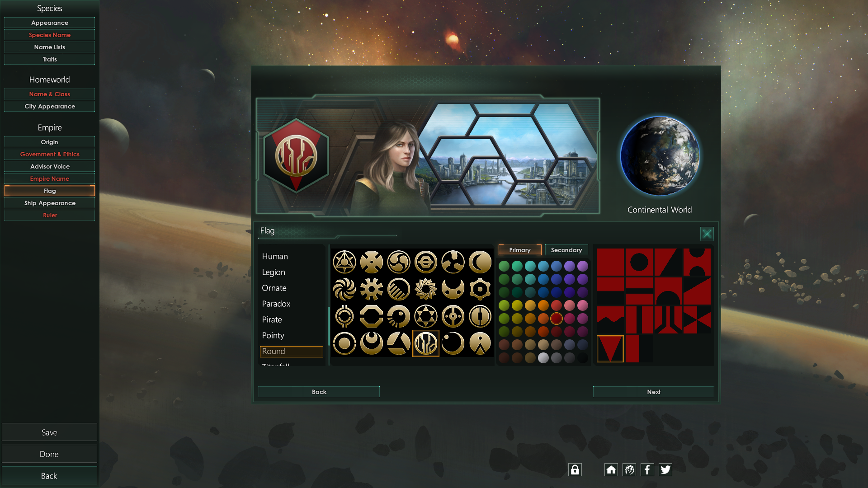Choose the diagonal split flag background
Image resolution: width=868 pixels, height=488 pixels.
(x=668, y=262)
